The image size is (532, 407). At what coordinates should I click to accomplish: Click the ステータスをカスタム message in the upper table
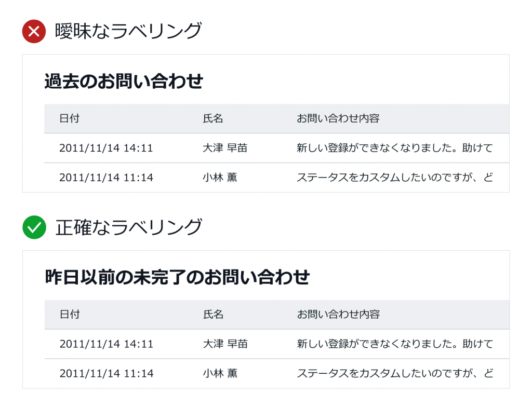pyautogui.click(x=395, y=178)
